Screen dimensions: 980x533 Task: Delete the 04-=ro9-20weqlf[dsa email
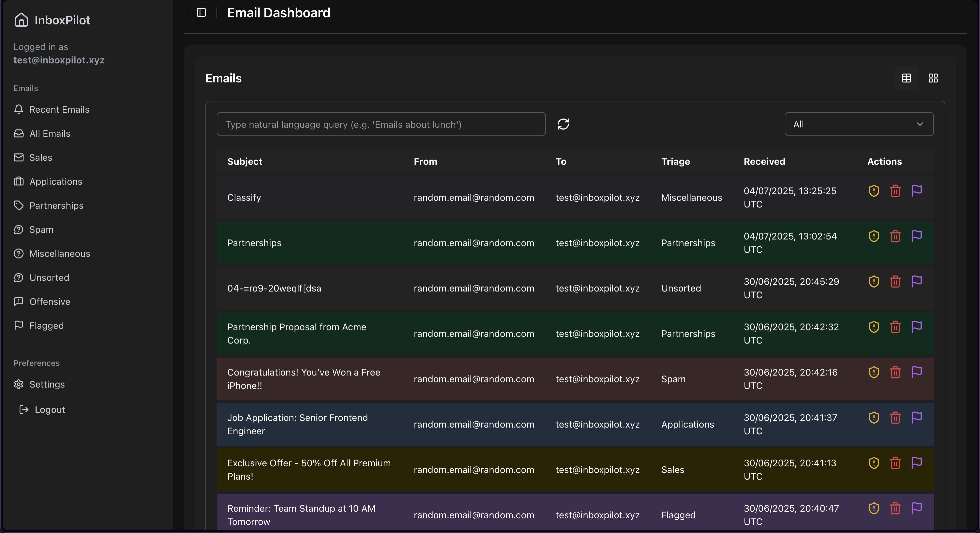pyautogui.click(x=895, y=282)
